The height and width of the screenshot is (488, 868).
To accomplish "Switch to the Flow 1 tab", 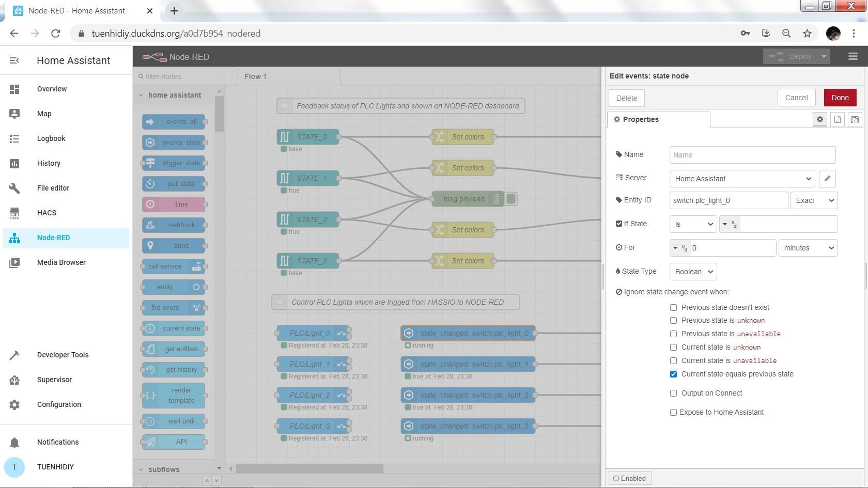I will coord(289,76).
